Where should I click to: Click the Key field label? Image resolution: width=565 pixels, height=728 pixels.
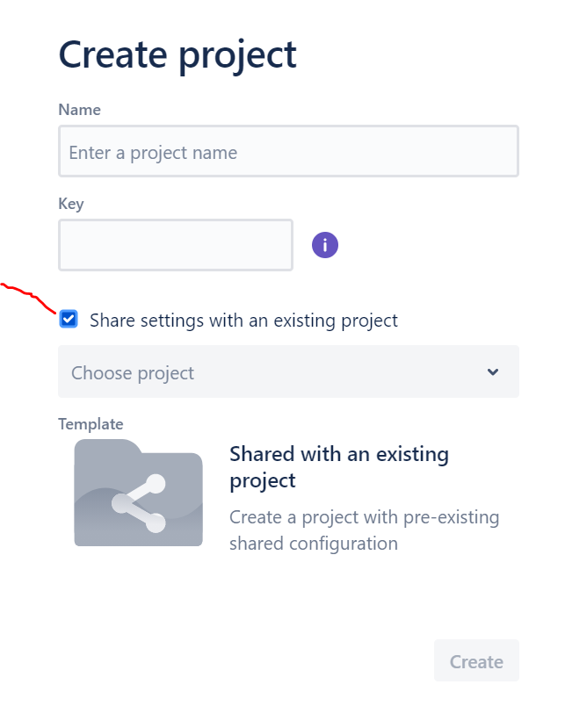[x=71, y=204]
